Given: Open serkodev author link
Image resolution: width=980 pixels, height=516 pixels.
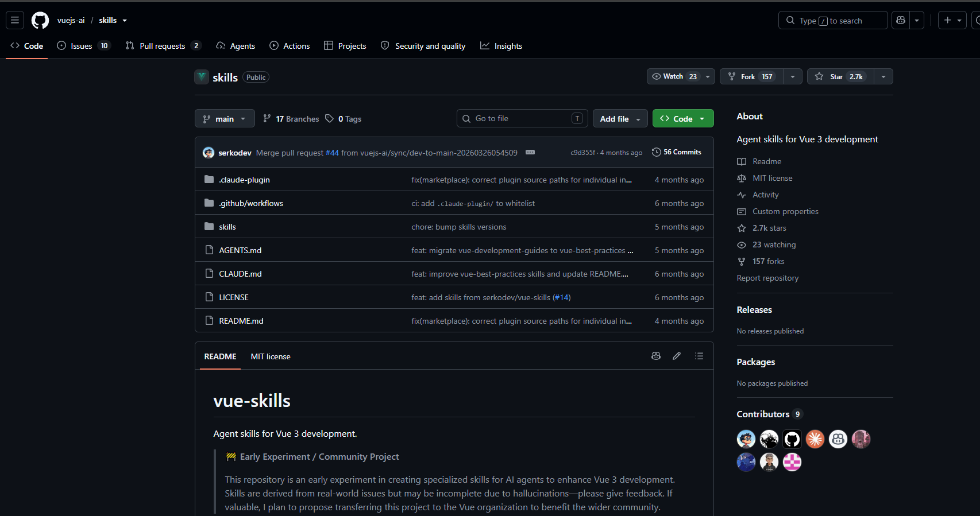Looking at the screenshot, I should pos(235,153).
